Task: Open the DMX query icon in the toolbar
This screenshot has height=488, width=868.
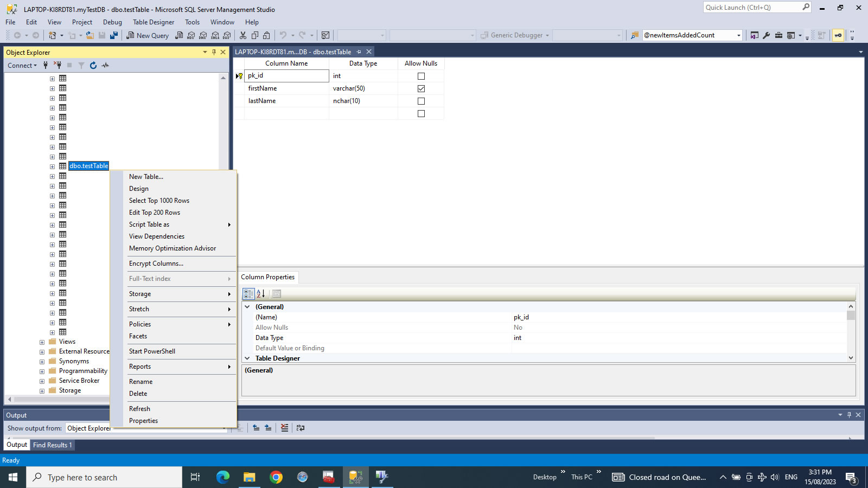Action: pyautogui.click(x=203, y=35)
